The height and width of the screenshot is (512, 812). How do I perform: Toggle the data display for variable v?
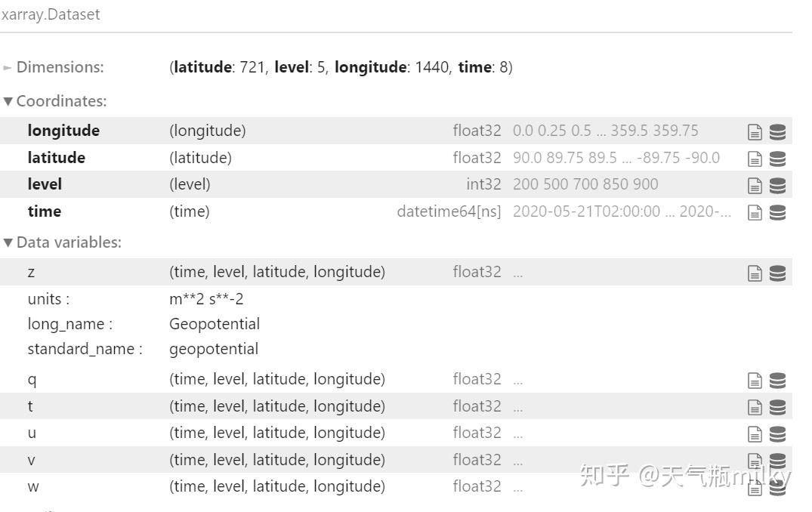coord(776,460)
